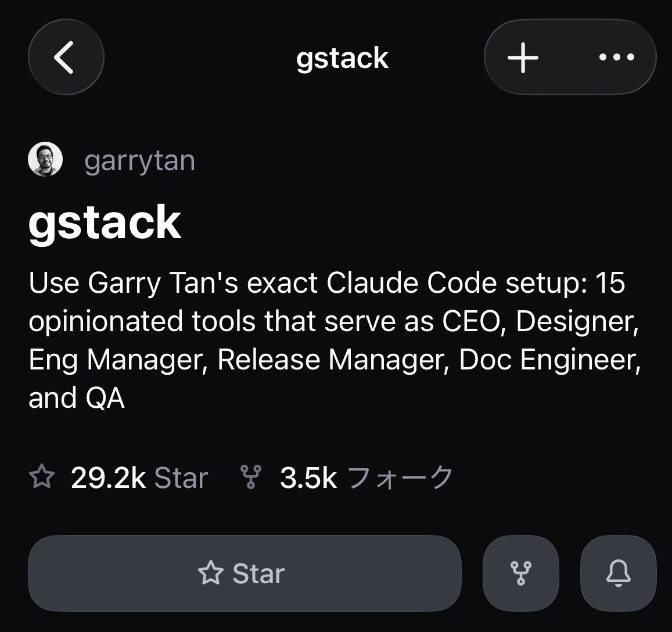Viewport: 672px width, 632px height.
Task: Tap the plus icon in the header
Action: (x=523, y=58)
